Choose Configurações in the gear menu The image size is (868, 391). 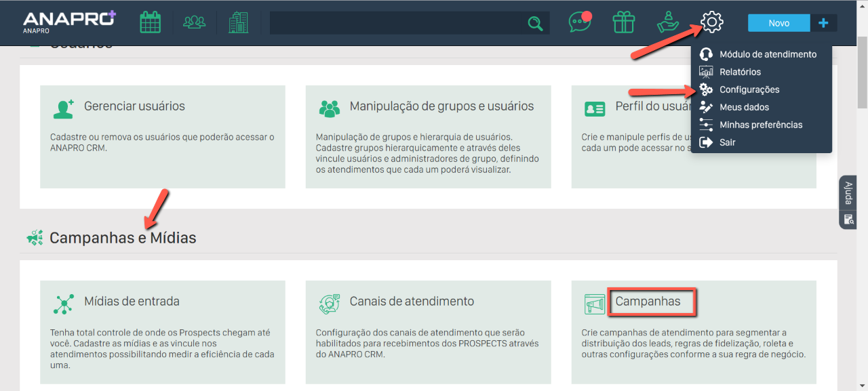pos(749,89)
